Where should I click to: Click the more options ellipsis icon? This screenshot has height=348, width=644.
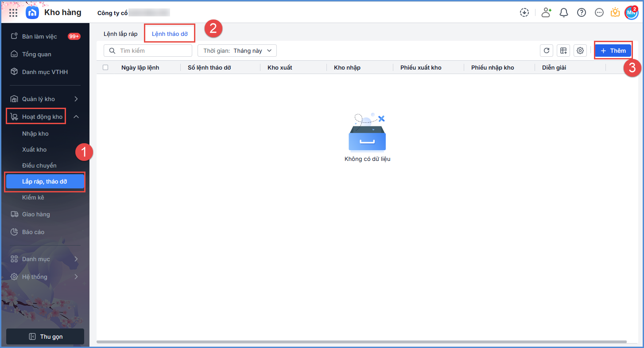(599, 12)
